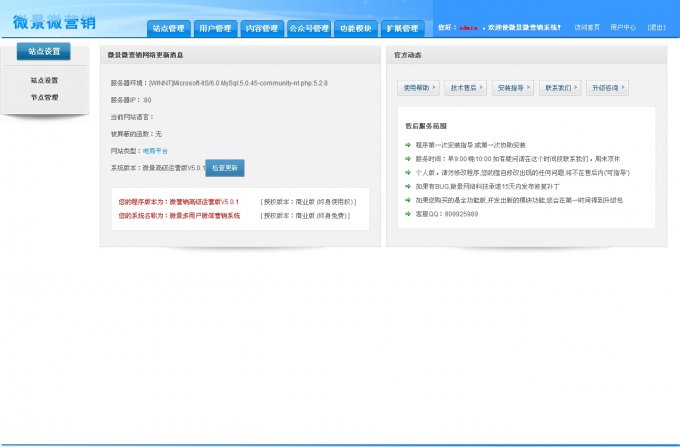Viewport: 680px width, 447px height.
Task: Click green arrow beside 全功能版 line
Action: coord(408,200)
